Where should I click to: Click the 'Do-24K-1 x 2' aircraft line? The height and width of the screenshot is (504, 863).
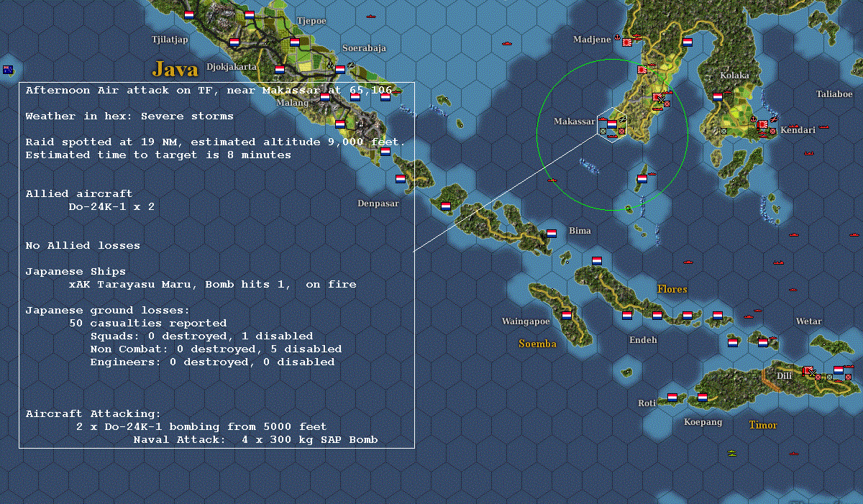pyautogui.click(x=111, y=206)
